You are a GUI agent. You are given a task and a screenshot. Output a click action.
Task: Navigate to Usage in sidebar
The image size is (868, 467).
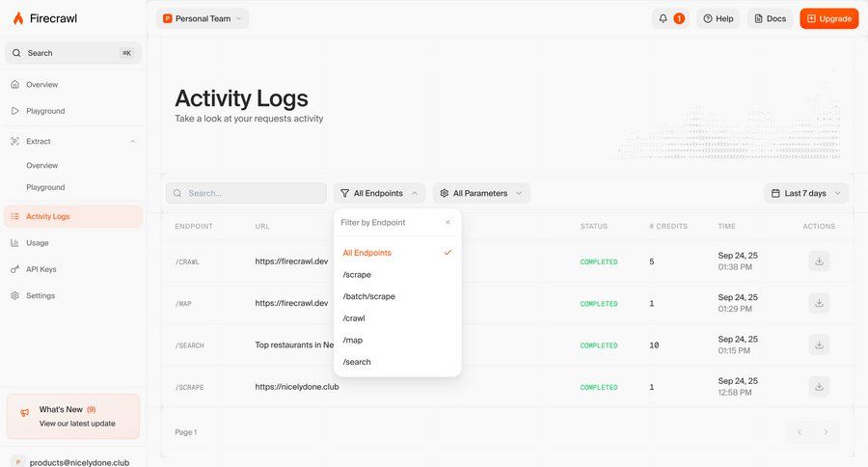point(37,243)
